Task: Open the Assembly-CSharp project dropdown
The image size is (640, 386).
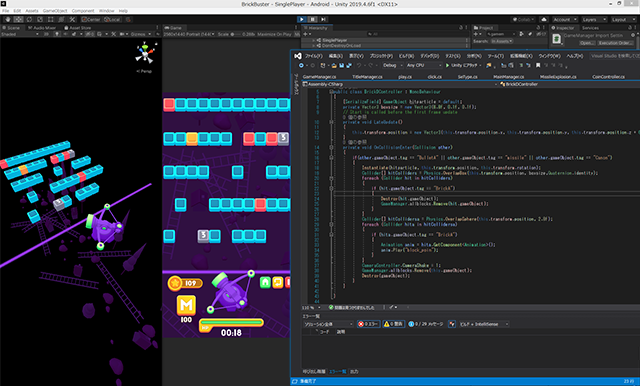Action: click(401, 84)
